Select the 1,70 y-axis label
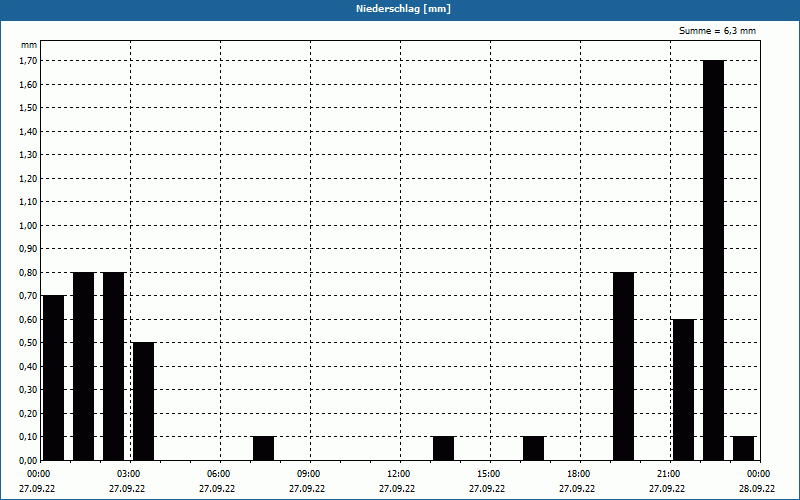 click(x=28, y=61)
